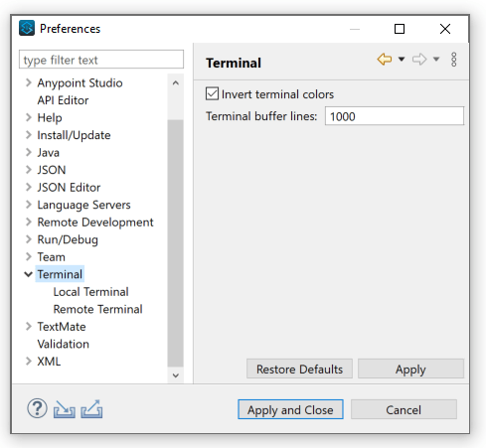Expand the Help tree node
This screenshot has height=448, width=486.
click(x=29, y=117)
